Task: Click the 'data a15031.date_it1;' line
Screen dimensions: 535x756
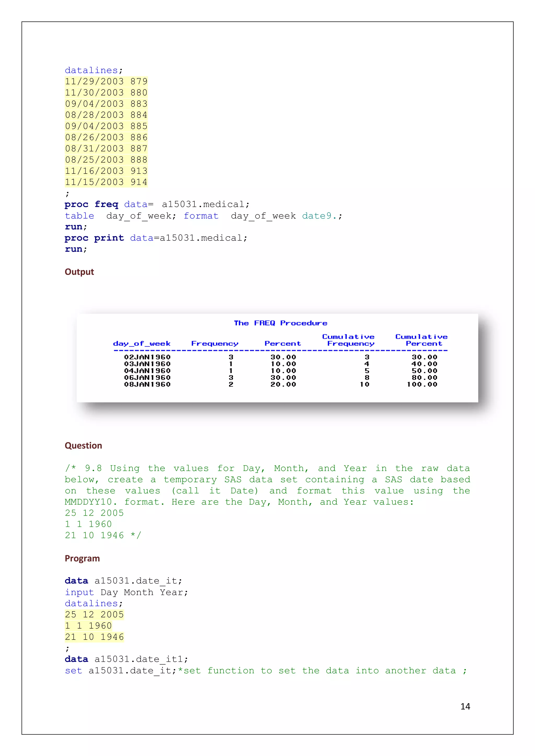Action: (x=126, y=659)
